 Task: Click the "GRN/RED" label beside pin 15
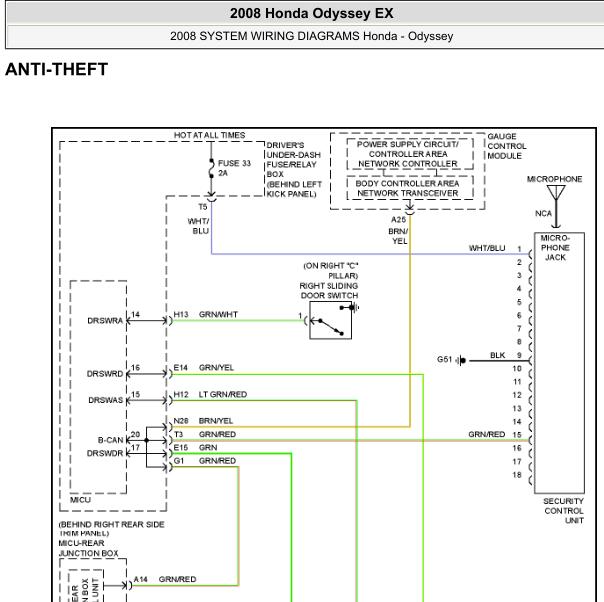(x=487, y=434)
